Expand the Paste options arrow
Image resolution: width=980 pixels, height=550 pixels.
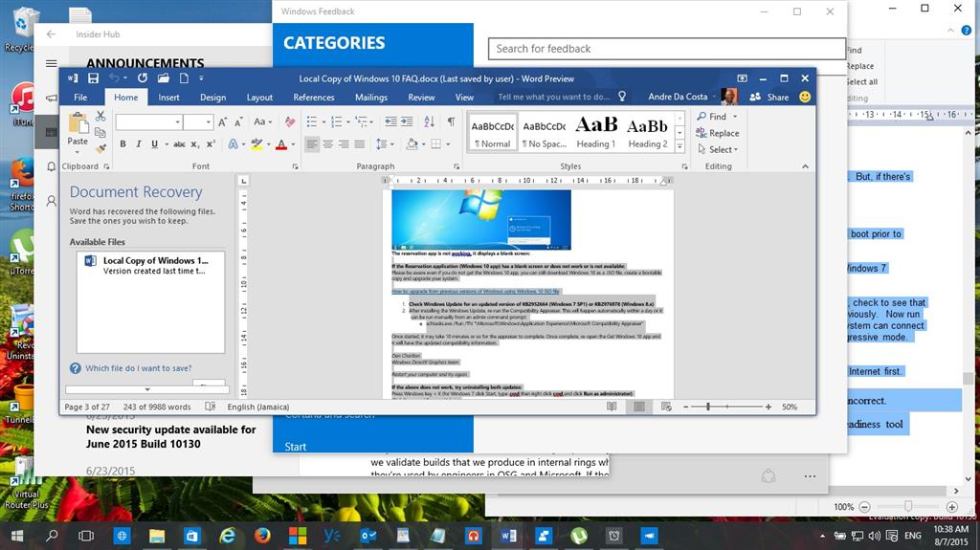tap(78, 152)
